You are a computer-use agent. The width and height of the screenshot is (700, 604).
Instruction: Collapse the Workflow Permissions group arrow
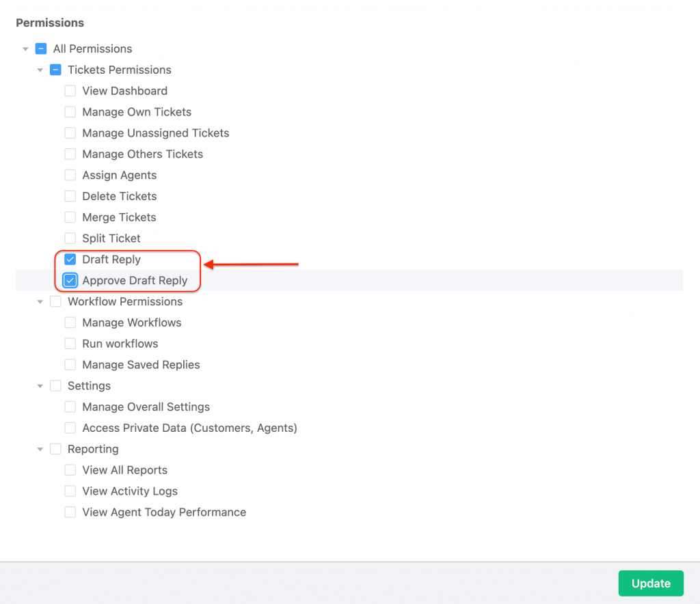(x=40, y=302)
